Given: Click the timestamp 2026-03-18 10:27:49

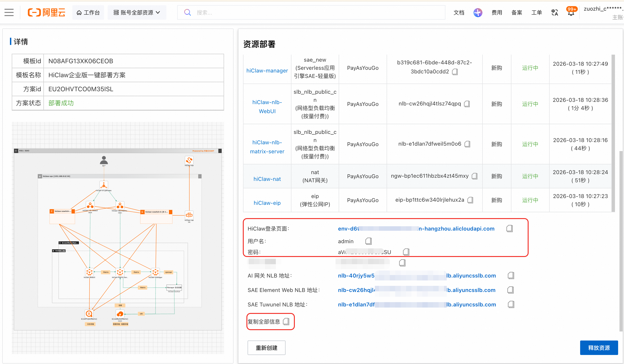Looking at the screenshot, I should point(580,64).
